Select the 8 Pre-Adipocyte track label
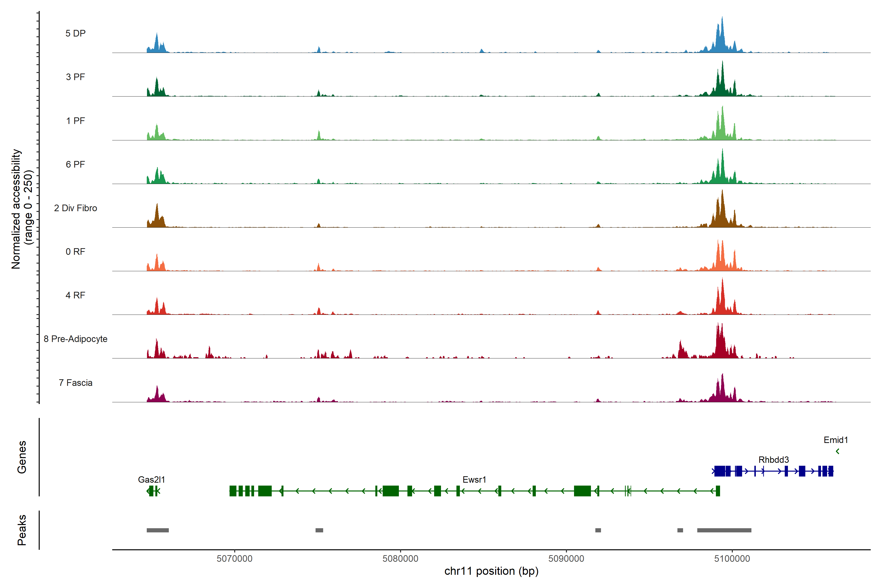882x588 pixels. point(75,339)
